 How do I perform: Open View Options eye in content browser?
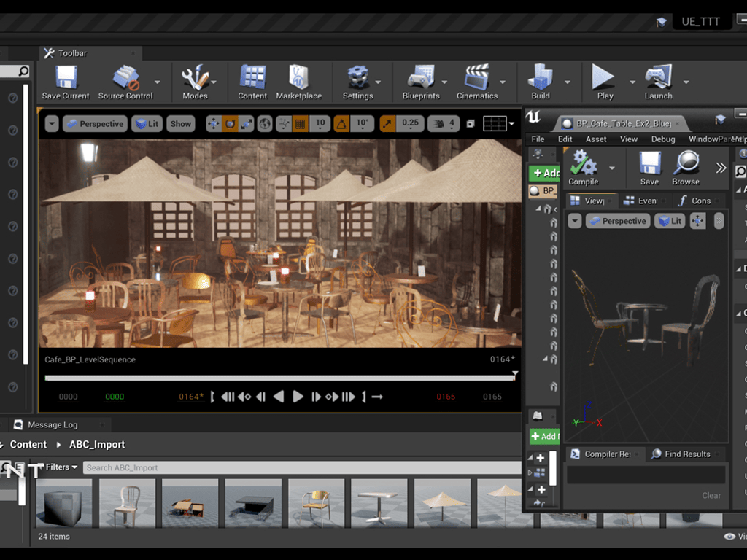tap(729, 537)
